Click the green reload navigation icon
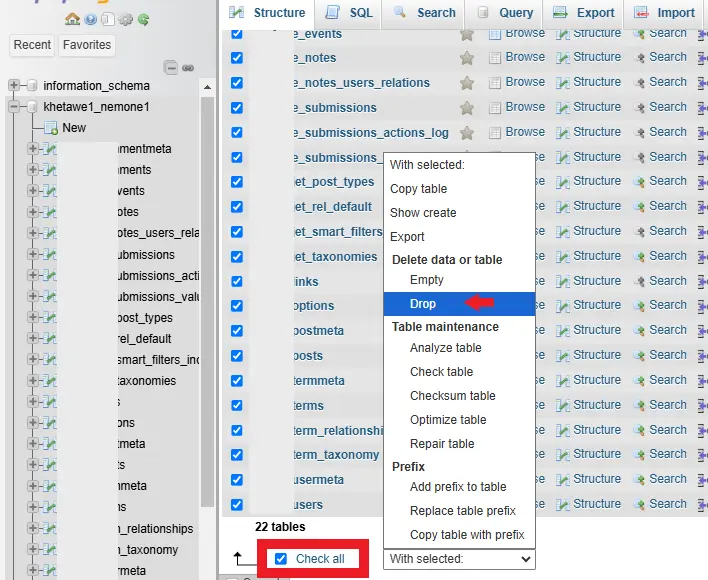This screenshot has height=580, width=708. coord(144,19)
